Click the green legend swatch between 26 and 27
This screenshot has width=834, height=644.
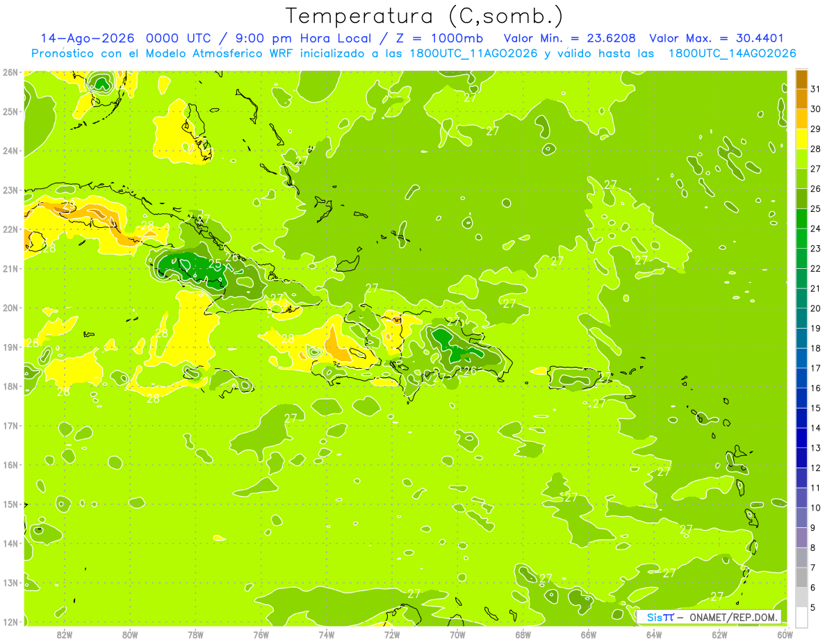point(801,179)
